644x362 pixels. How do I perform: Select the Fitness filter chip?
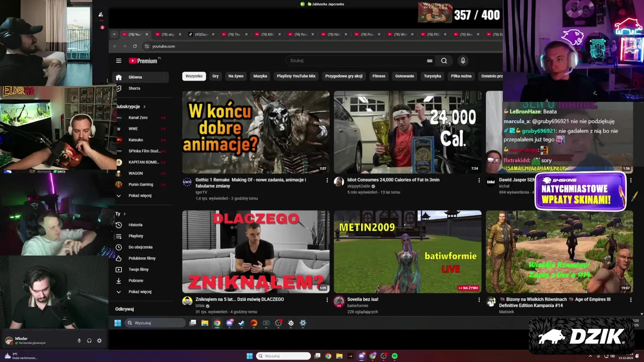(x=379, y=76)
